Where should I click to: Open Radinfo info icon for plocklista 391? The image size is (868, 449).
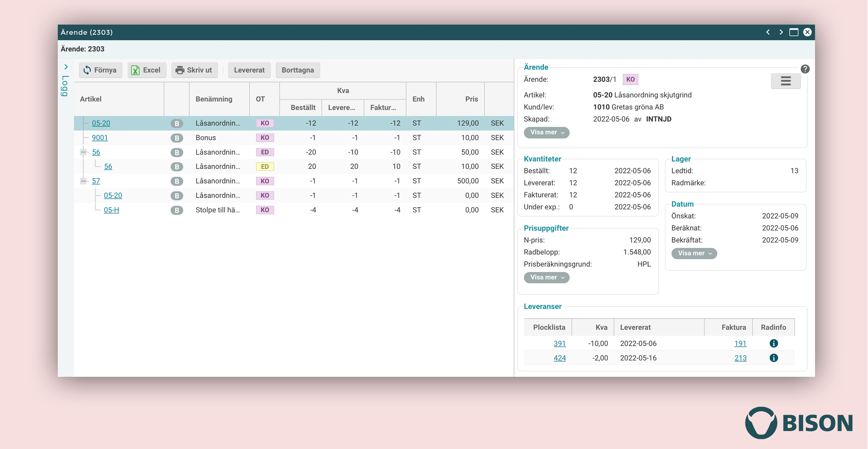[774, 343]
